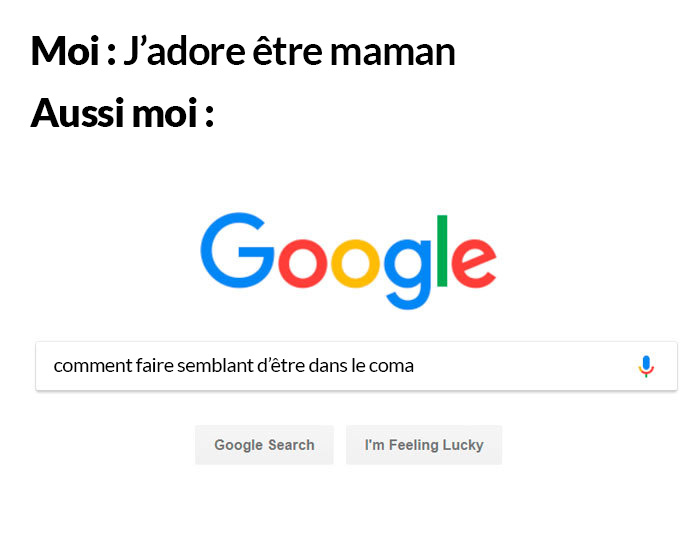Click the word "J'adore" in top caption
Viewport: 700px width, 551px height.
(184, 50)
